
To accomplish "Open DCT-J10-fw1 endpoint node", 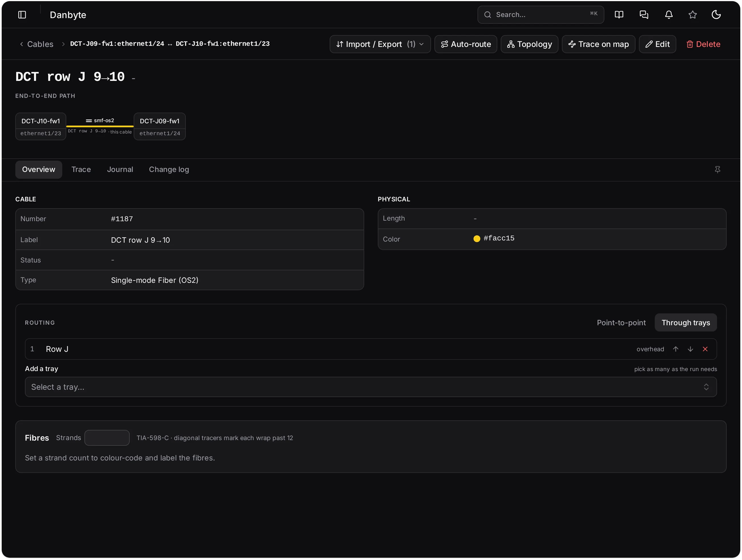I will [x=41, y=126].
